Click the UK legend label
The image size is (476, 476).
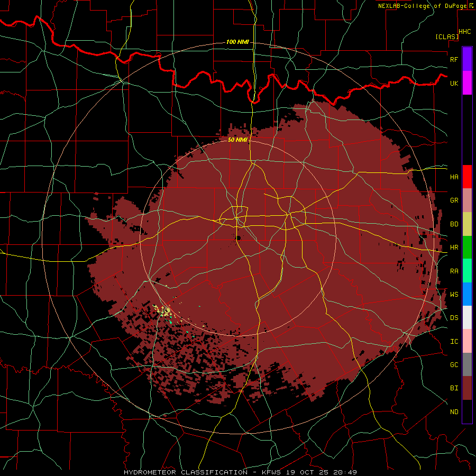[454, 83]
